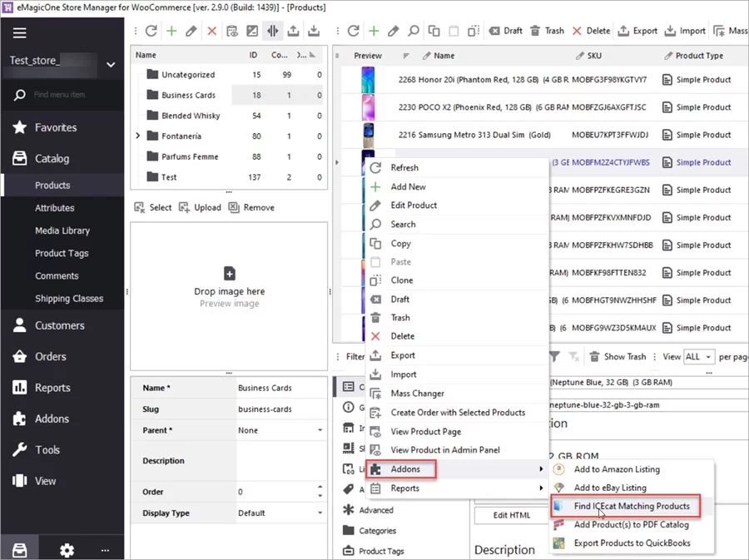Click the Edit HTML button
Screen dimensions: 749x560
[x=510, y=515]
